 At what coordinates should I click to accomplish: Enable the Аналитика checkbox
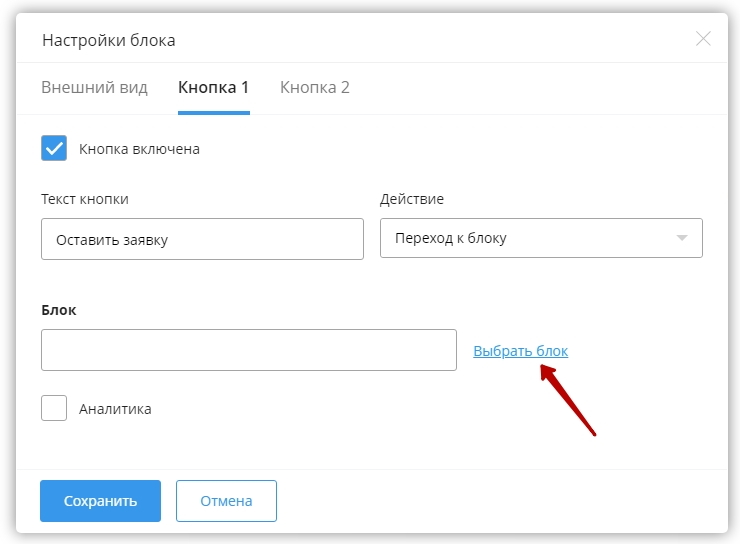click(x=54, y=408)
